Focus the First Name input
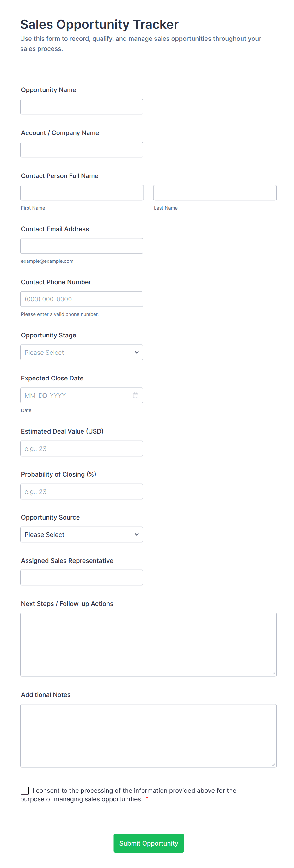The width and height of the screenshot is (294, 868). point(82,192)
